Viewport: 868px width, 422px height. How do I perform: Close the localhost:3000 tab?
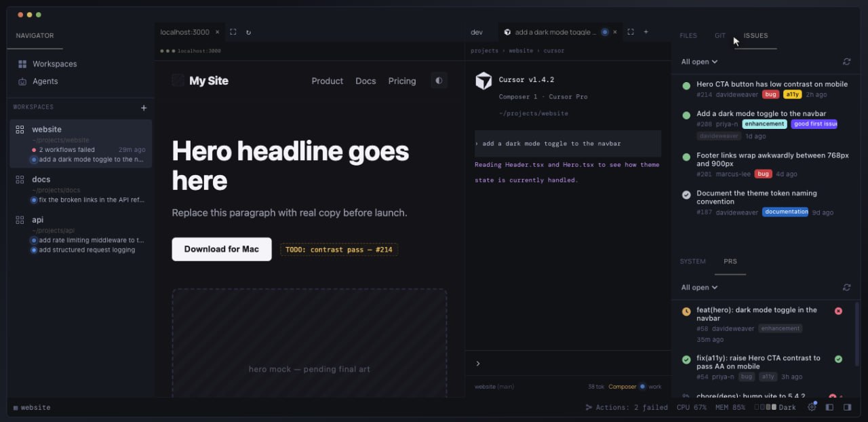coord(218,32)
